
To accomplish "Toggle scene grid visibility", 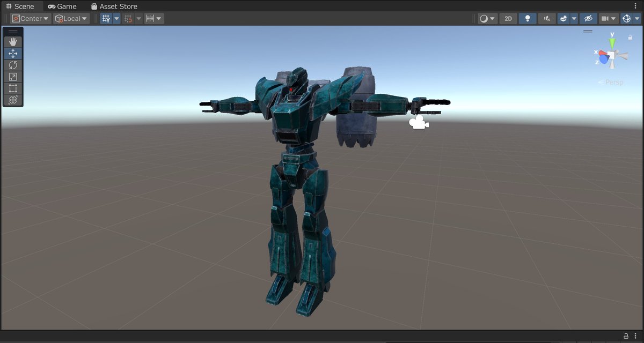I will [x=106, y=19].
